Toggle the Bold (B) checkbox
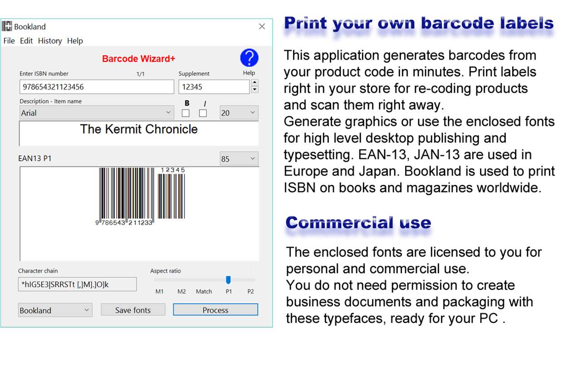Image resolution: width=588 pixels, height=368 pixels. [186, 113]
